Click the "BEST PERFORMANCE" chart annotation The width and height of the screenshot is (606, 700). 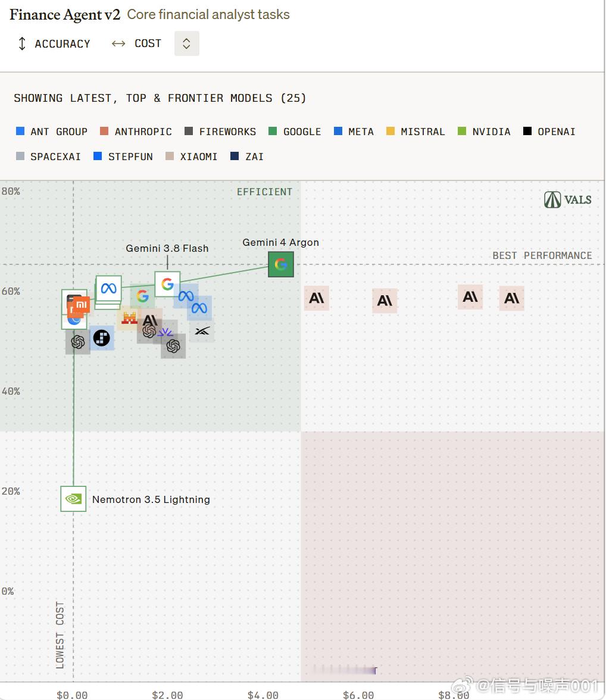point(542,255)
